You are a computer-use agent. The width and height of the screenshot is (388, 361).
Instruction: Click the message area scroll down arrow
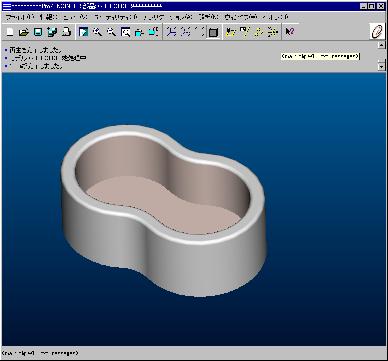381,67
